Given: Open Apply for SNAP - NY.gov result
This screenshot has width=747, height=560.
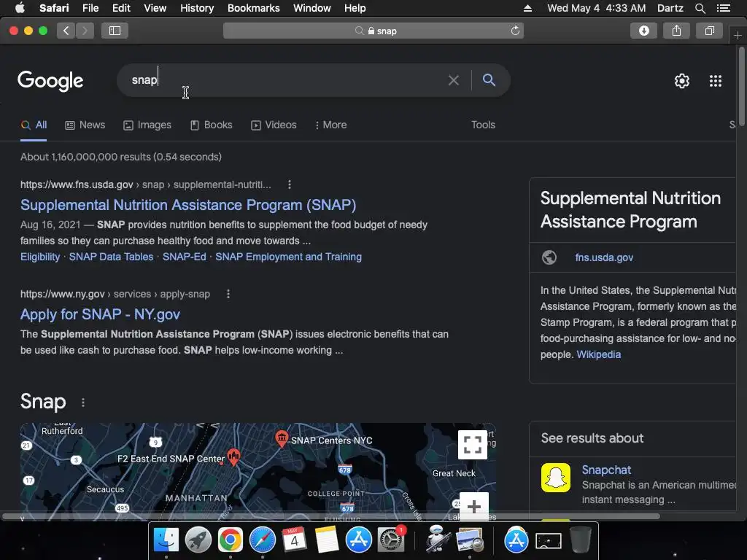Looking at the screenshot, I should pos(100,314).
